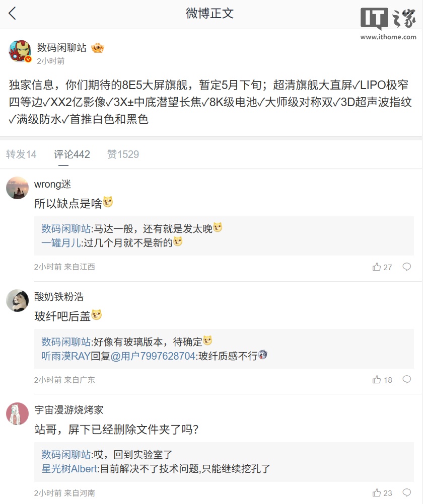The image size is (423, 504).
Task: Open reply bubble on 宇宙漫游烧烤家's comment
Action: (407, 493)
